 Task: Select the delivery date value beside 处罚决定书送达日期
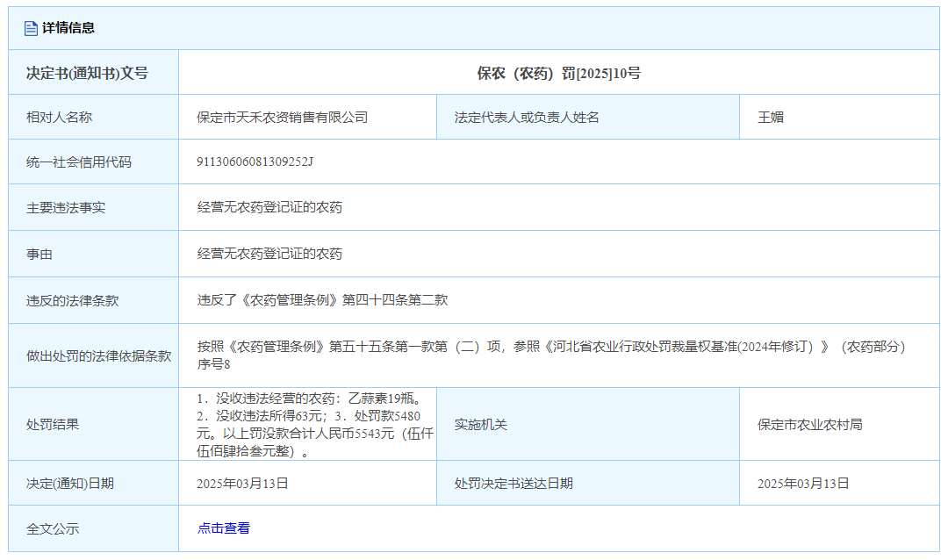803,483
